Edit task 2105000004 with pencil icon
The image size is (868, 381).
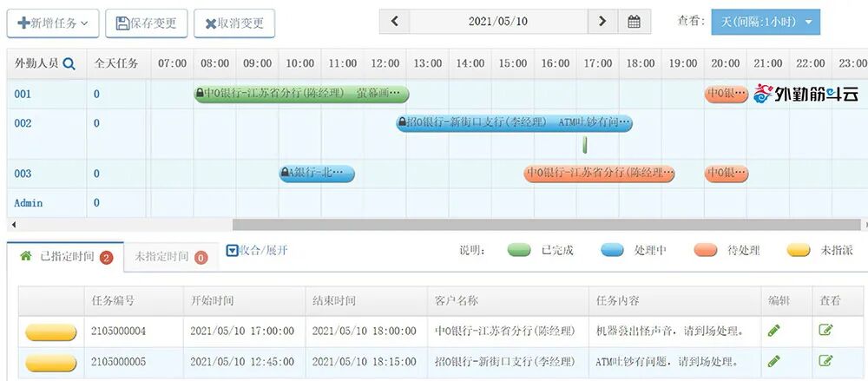774,331
